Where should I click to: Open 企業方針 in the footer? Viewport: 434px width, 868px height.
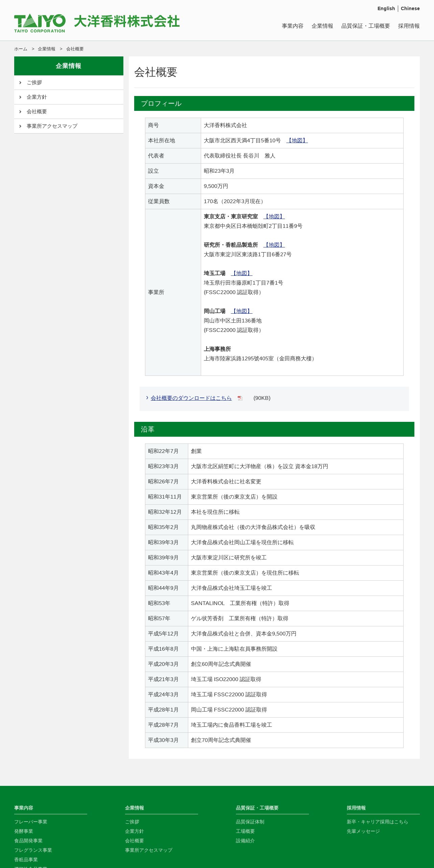tap(135, 831)
